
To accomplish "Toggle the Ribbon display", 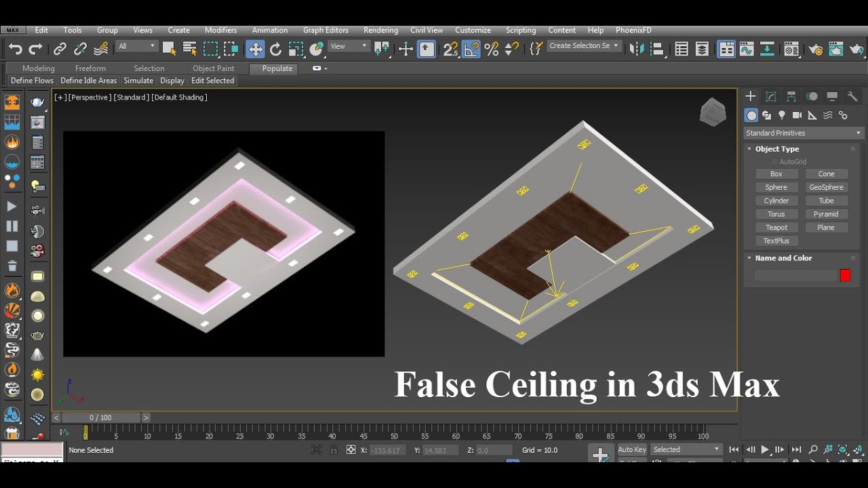I will coord(726,49).
